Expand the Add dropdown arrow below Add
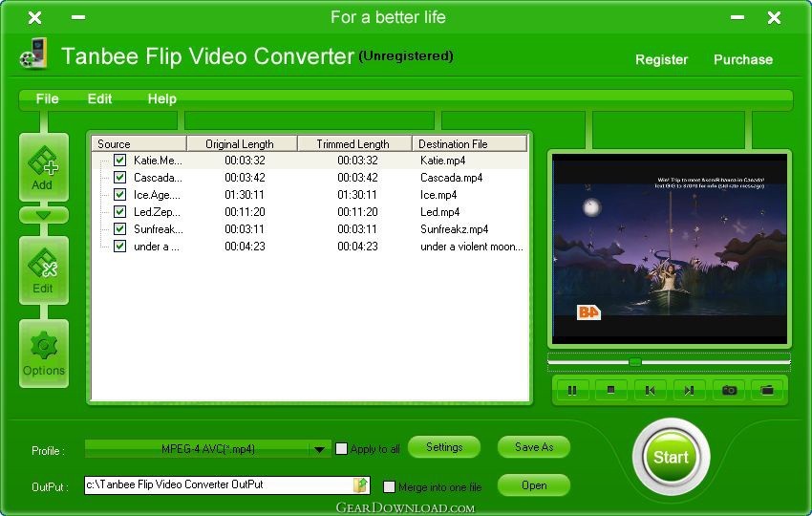The image size is (812, 516). click(44, 214)
